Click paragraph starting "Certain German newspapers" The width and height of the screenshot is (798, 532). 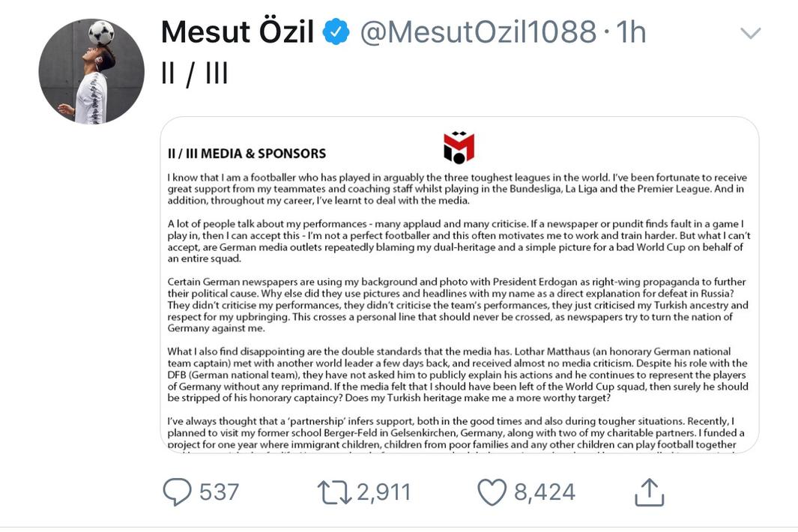pos(457,305)
